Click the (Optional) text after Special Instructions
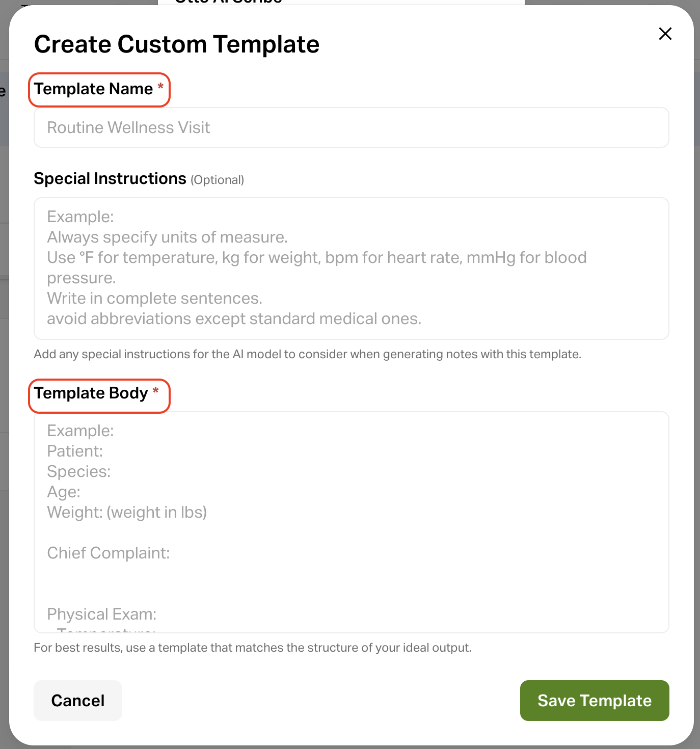 pyautogui.click(x=218, y=180)
